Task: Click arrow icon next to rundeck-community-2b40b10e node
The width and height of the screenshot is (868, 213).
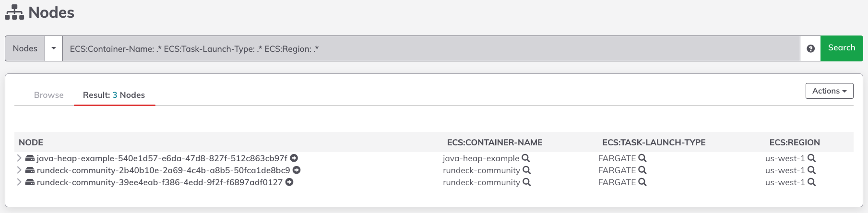Action: 297,170
